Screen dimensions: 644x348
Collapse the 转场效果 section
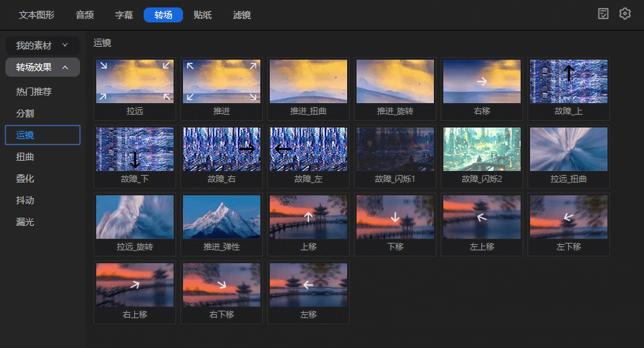(42, 67)
